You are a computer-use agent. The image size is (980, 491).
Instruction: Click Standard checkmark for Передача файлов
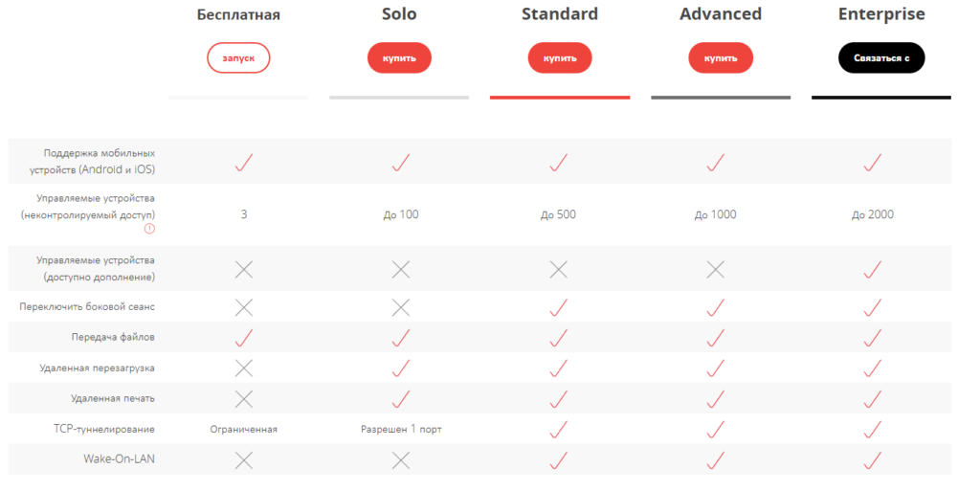[x=559, y=338]
